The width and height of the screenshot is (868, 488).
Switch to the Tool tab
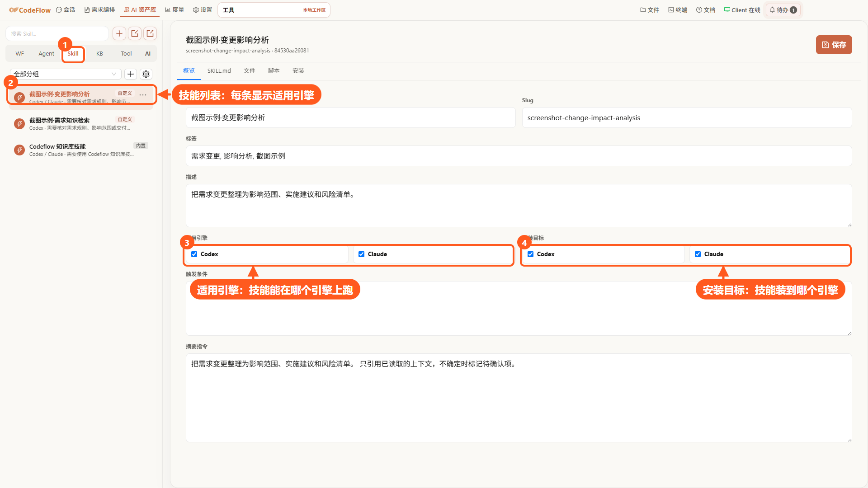click(x=126, y=53)
